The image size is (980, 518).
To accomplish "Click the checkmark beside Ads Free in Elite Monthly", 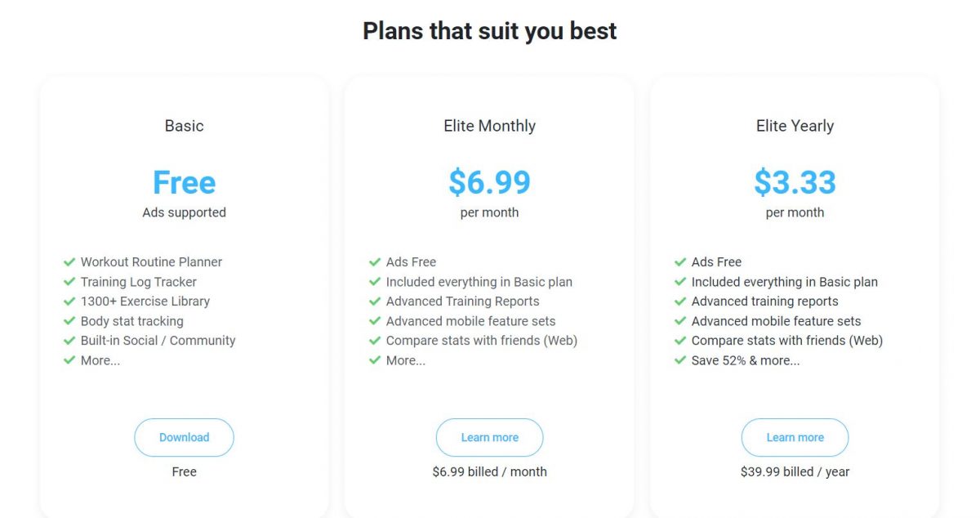I will click(375, 261).
